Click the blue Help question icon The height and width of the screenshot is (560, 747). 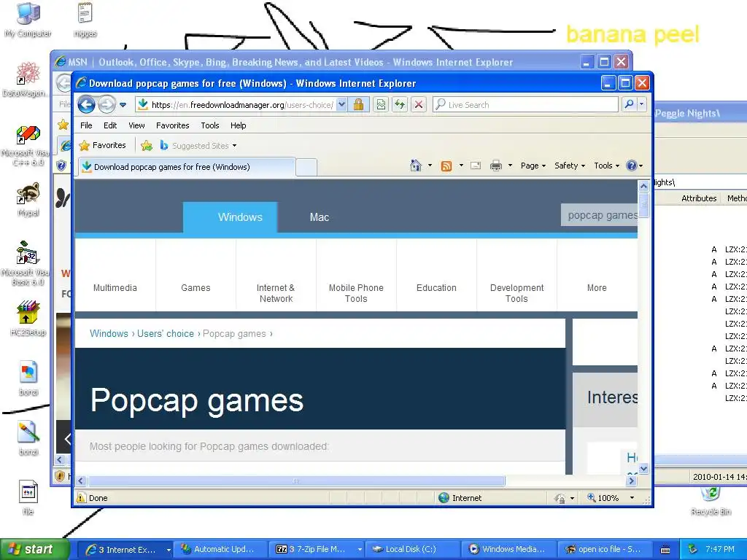click(632, 166)
